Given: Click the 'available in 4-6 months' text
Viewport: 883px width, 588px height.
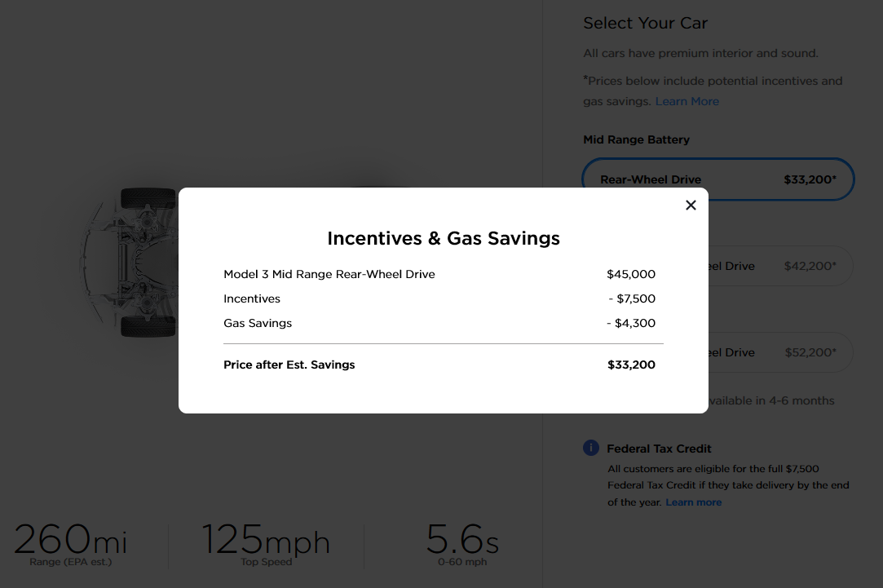Looking at the screenshot, I should coord(771,400).
